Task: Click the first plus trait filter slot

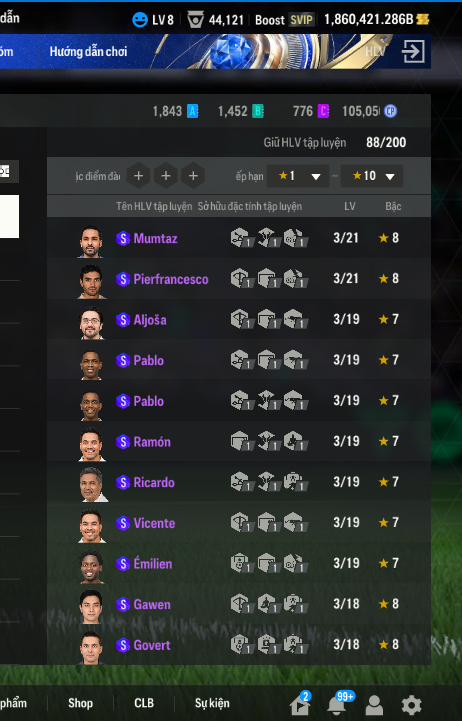Action: (138, 176)
